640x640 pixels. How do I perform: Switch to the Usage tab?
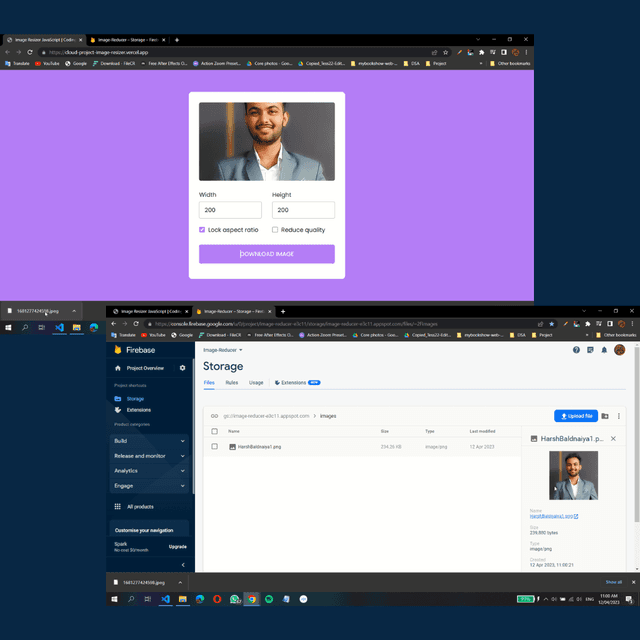[256, 383]
